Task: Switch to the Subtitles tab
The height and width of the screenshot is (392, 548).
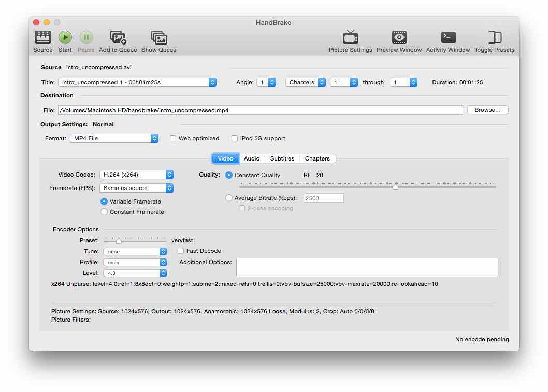Action: pyautogui.click(x=282, y=158)
